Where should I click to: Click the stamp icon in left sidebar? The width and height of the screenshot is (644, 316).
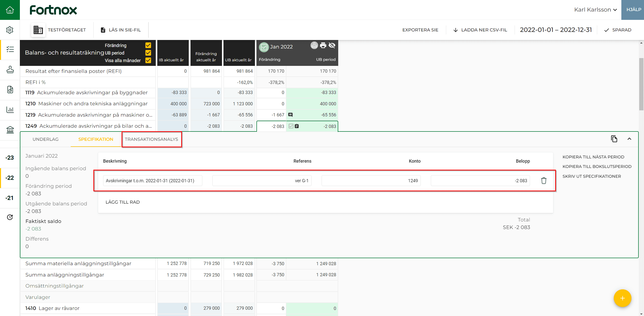click(10, 70)
